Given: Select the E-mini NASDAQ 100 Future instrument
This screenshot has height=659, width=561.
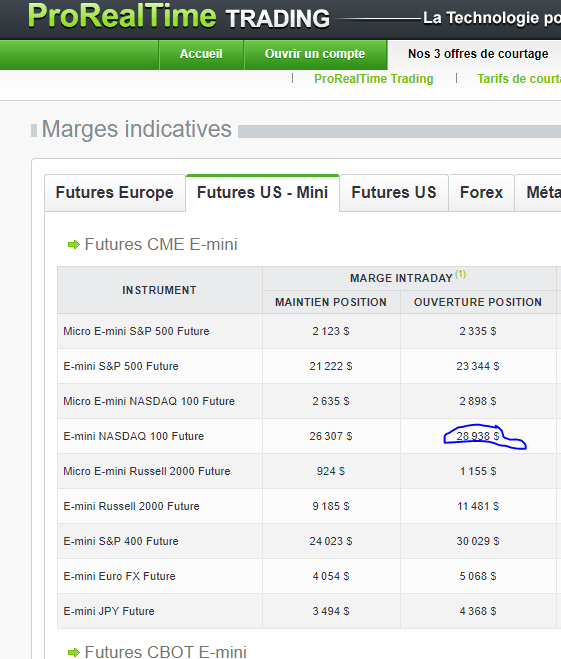Looking at the screenshot, I should (x=134, y=436).
